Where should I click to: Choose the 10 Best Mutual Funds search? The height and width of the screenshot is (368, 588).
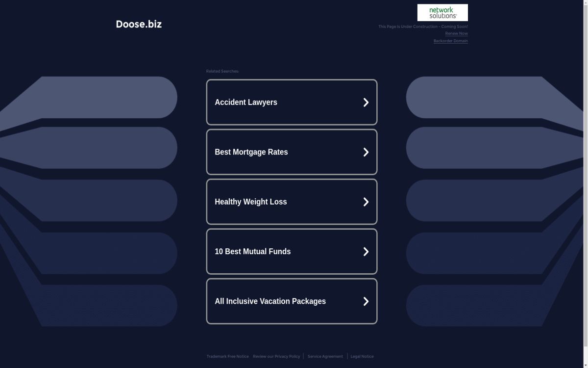[x=253, y=252]
